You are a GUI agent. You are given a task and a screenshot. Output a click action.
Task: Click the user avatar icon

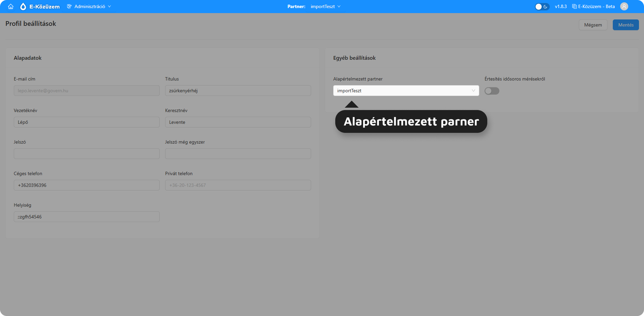tap(624, 6)
